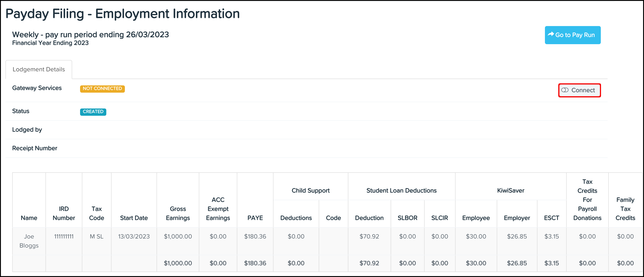The height and width of the screenshot is (277, 644).
Task: Click the Payday Filing page title
Action: pos(122,14)
